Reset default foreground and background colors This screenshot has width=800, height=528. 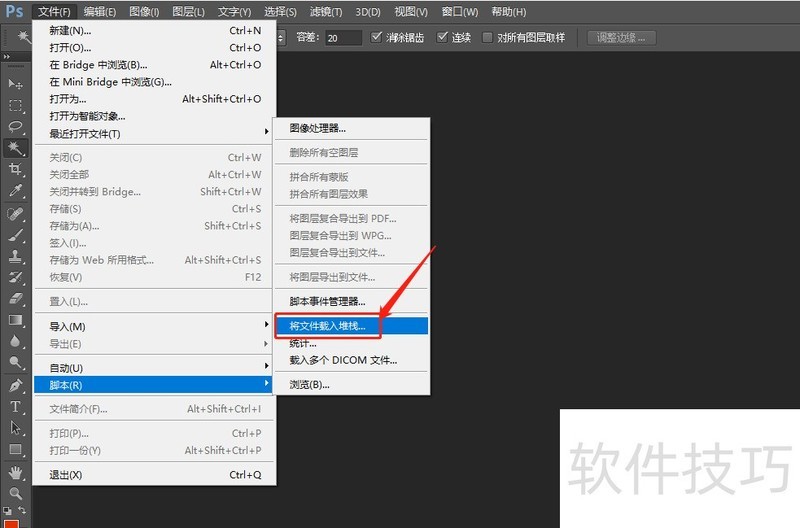click(7, 511)
